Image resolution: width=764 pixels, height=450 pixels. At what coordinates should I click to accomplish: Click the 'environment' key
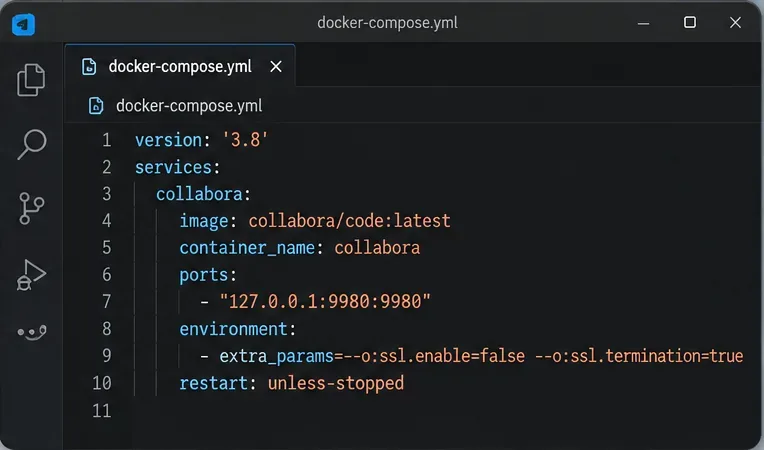233,329
